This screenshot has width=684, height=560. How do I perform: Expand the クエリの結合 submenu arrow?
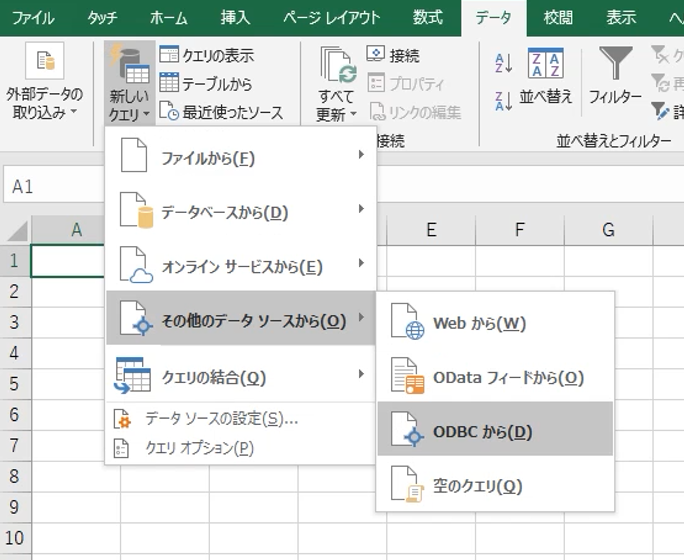click(361, 374)
